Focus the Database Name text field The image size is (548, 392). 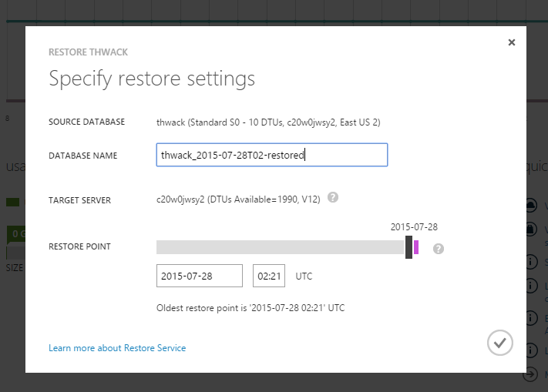click(271, 155)
